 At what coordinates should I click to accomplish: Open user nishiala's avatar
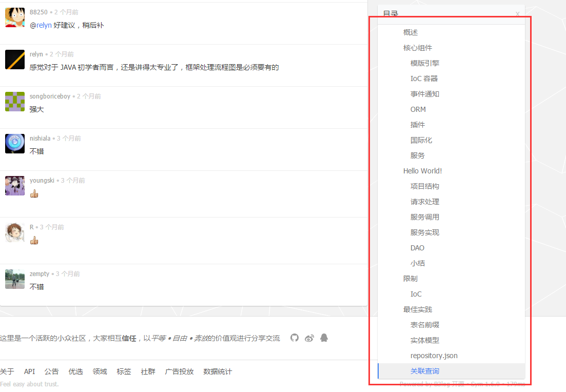click(15, 144)
